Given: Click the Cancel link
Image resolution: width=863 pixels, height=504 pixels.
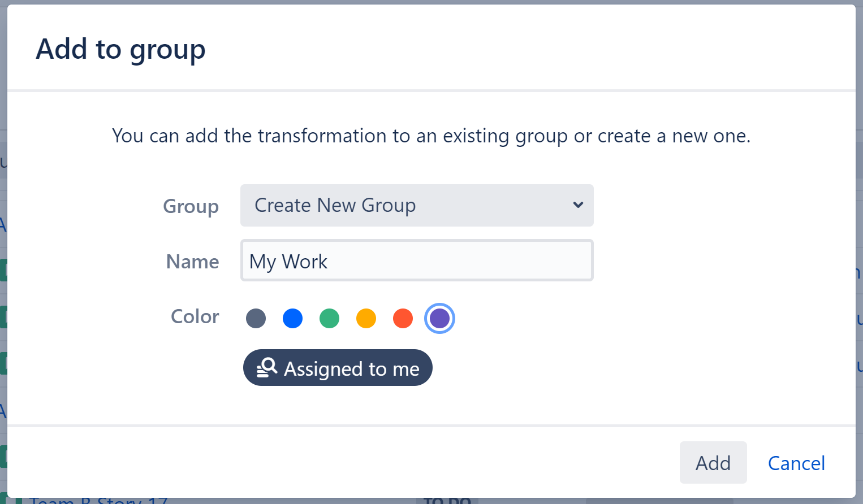Looking at the screenshot, I should click(796, 463).
